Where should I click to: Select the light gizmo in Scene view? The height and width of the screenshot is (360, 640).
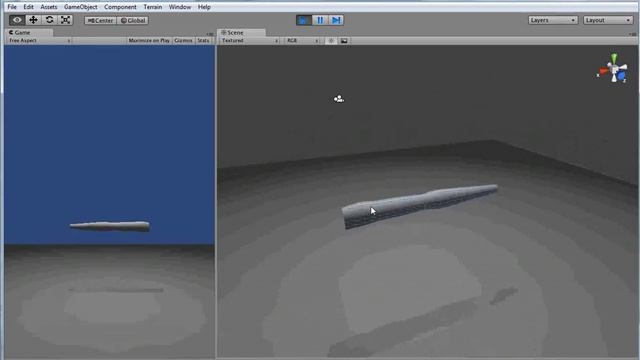pos(338,99)
